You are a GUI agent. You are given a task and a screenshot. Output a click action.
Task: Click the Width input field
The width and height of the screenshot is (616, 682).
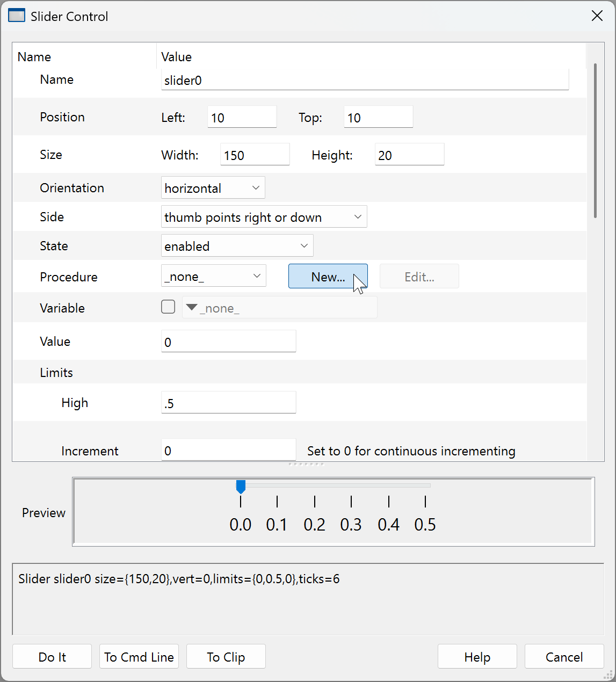click(x=255, y=155)
